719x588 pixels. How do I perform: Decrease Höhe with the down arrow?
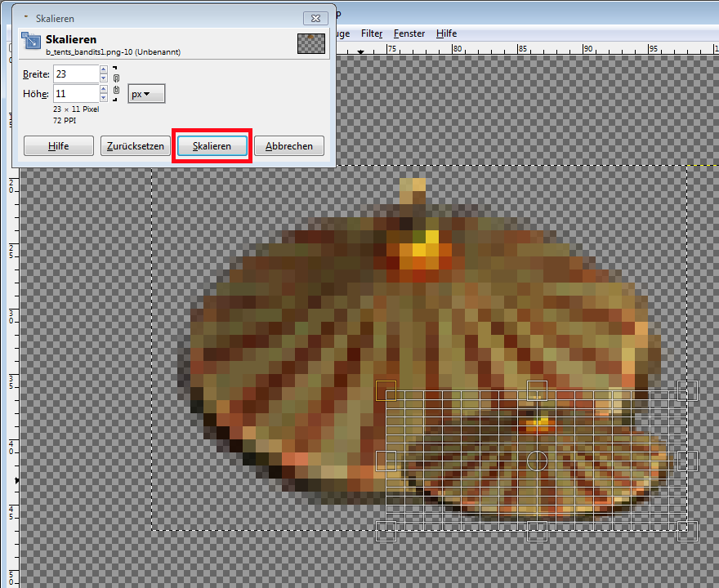104,98
